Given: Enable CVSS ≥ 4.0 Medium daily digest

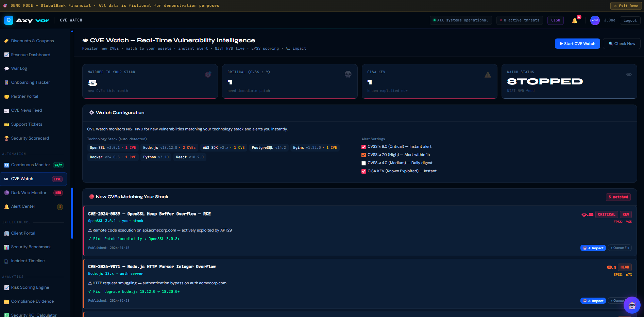Looking at the screenshot, I should pyautogui.click(x=363, y=163).
